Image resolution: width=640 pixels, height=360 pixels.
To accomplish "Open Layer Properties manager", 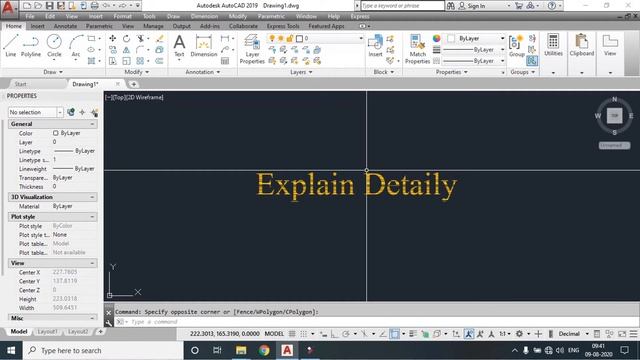I will [x=252, y=49].
